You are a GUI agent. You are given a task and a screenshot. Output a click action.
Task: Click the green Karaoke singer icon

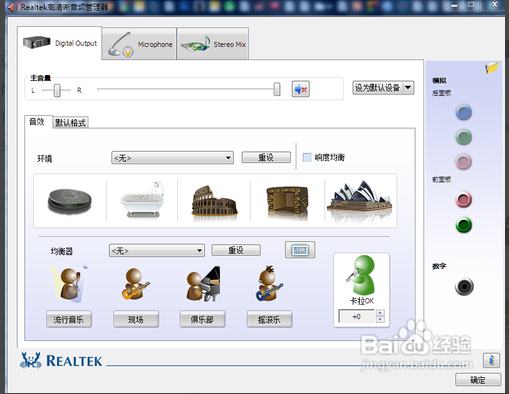click(x=361, y=275)
